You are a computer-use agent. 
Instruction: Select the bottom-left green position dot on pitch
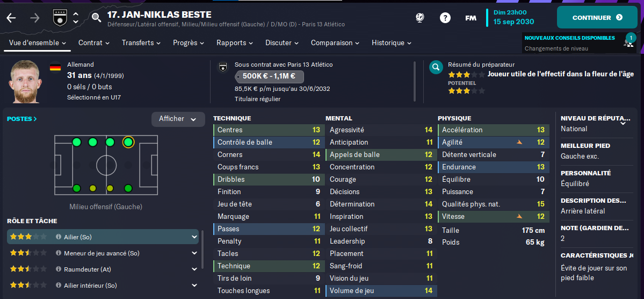[x=76, y=188]
